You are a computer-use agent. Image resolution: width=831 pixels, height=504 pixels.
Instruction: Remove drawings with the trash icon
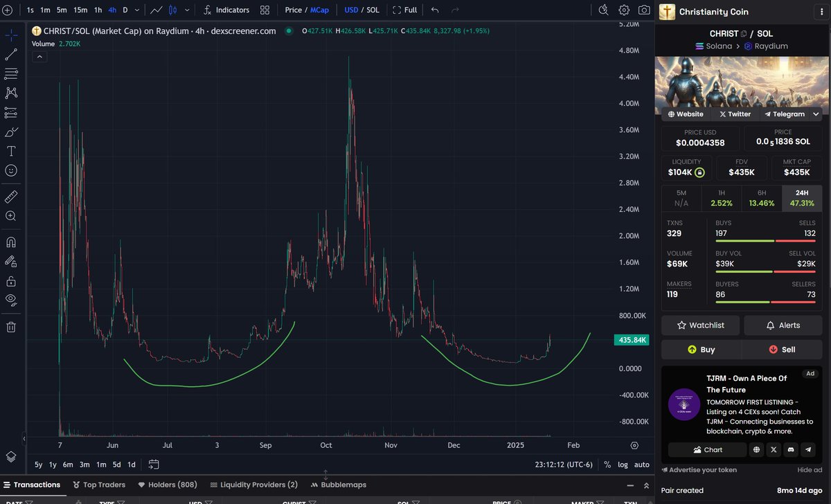[11, 327]
